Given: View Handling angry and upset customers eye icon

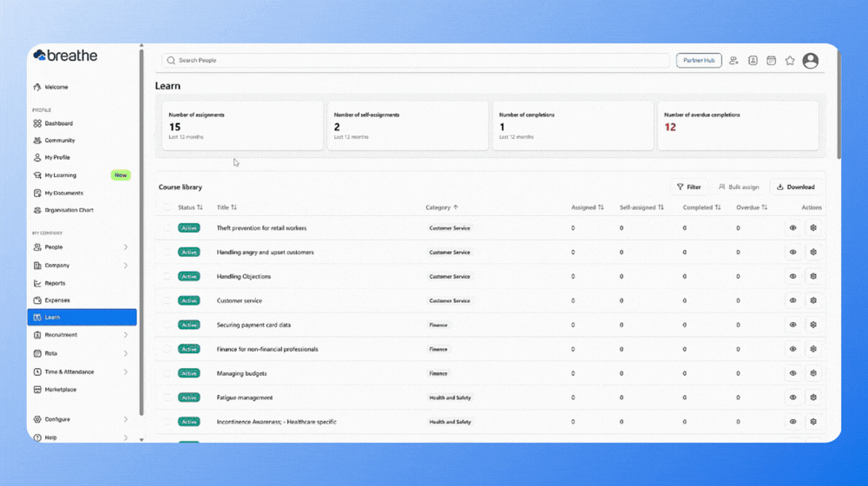Looking at the screenshot, I should coord(792,252).
